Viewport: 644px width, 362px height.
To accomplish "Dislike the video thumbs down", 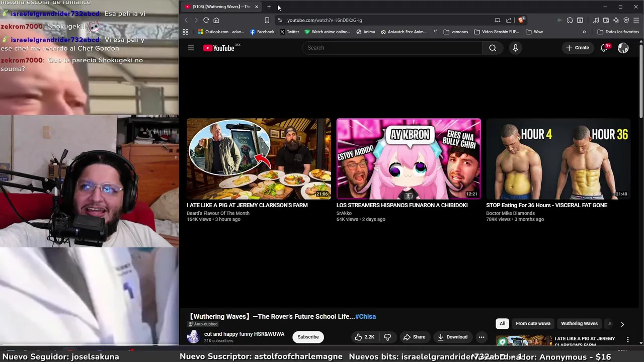I will pos(387,337).
